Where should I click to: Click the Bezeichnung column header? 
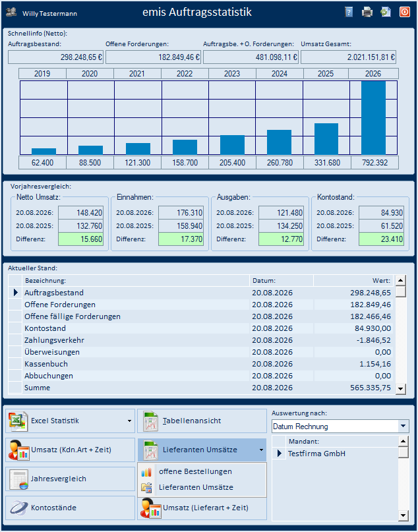click(136, 281)
